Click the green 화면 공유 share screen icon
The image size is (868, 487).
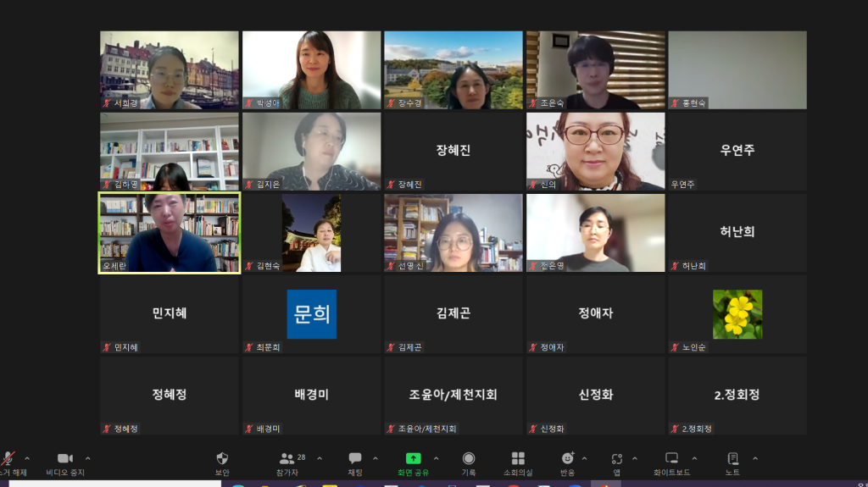413,458
